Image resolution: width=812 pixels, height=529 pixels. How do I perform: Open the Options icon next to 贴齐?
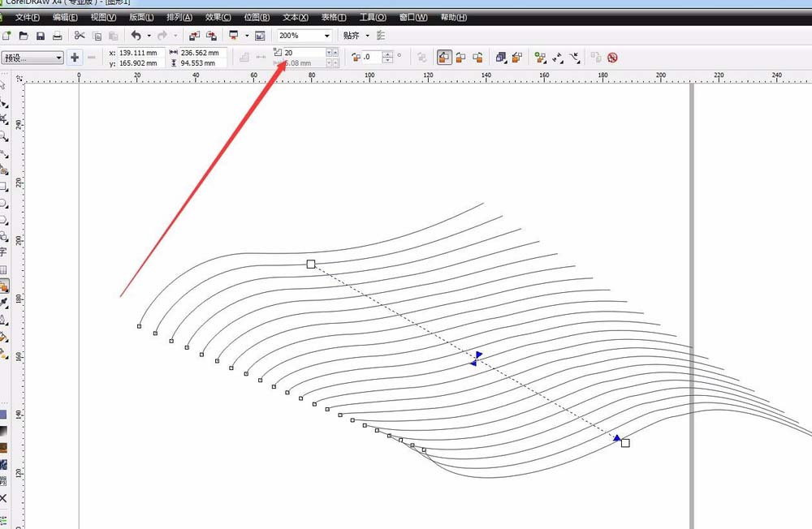pyautogui.click(x=381, y=35)
